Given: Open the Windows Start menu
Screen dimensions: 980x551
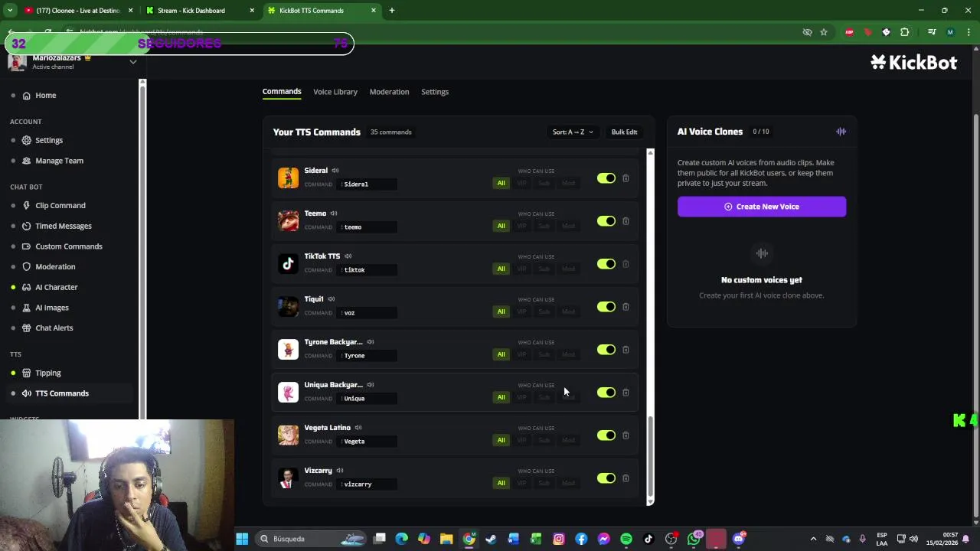Looking at the screenshot, I should pyautogui.click(x=242, y=539).
